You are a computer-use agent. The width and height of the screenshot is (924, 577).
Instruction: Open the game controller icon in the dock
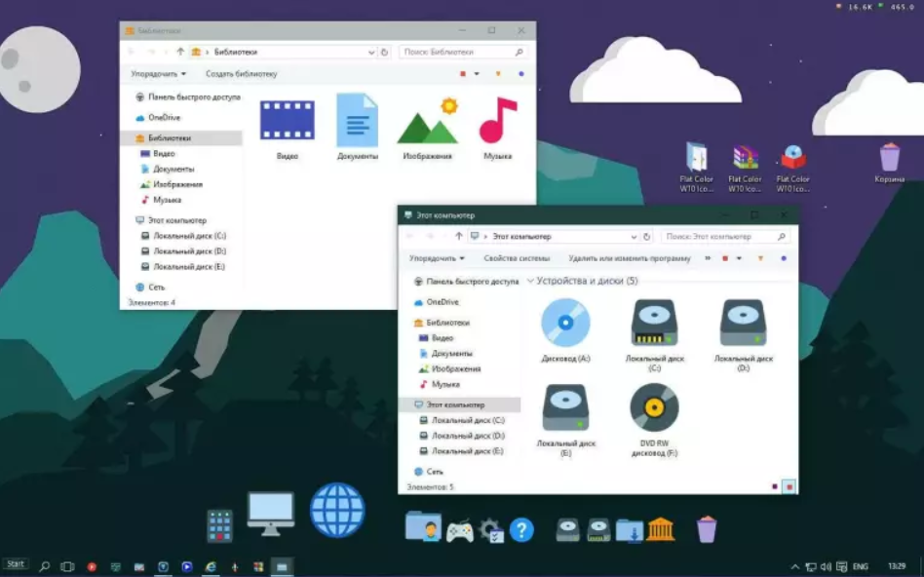tap(459, 531)
